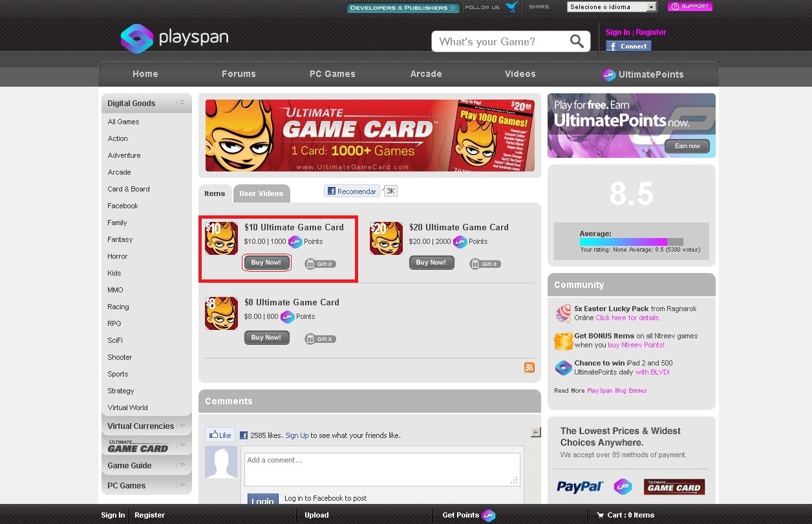Image resolution: width=812 pixels, height=524 pixels.
Task: Expand the Ultimate Game Card sidebar section
Action: click(182, 445)
